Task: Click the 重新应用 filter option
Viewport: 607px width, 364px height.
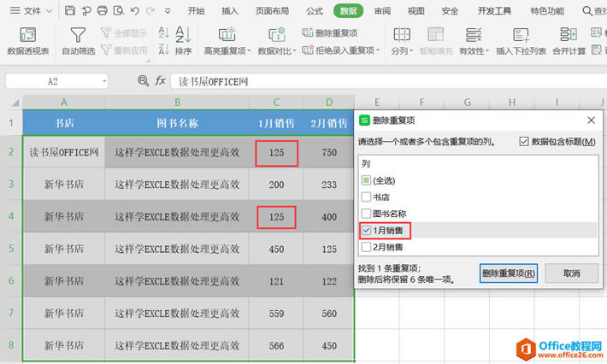Action: [x=124, y=50]
